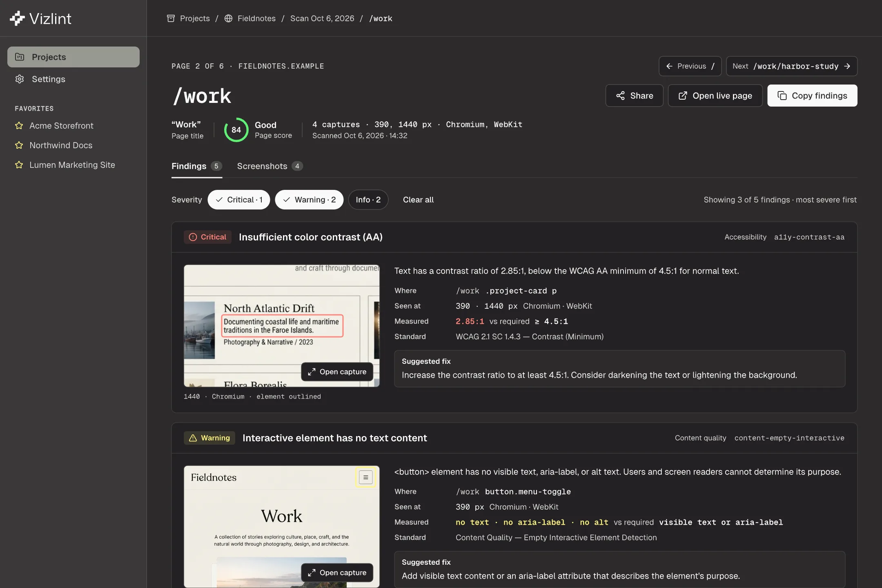Image resolution: width=882 pixels, height=588 pixels.
Task: Click Clear all filters
Action: click(x=418, y=200)
